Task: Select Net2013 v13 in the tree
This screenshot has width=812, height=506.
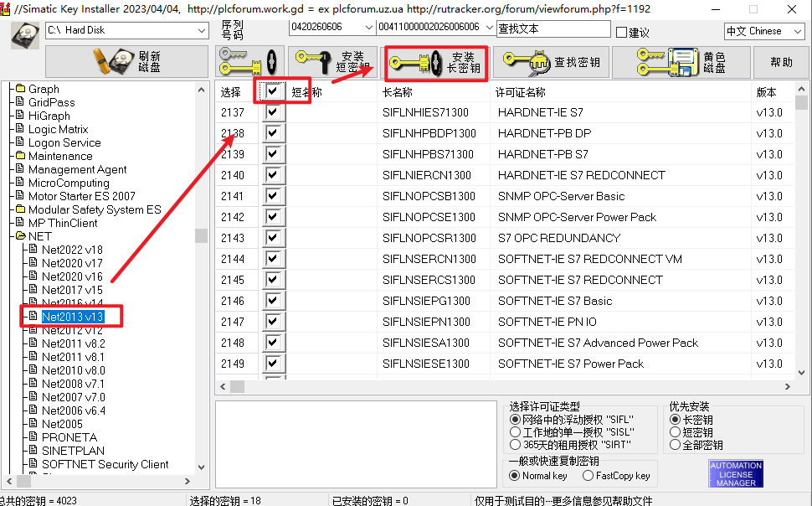Action: click(x=73, y=317)
